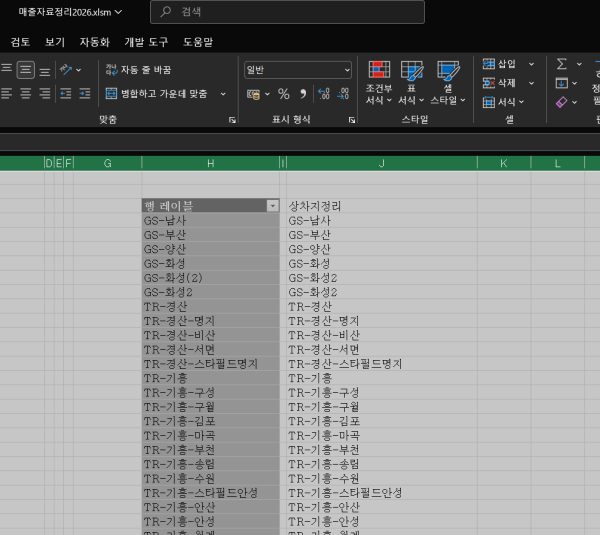
Task: Expand merge and center options arrow
Action: [223, 94]
